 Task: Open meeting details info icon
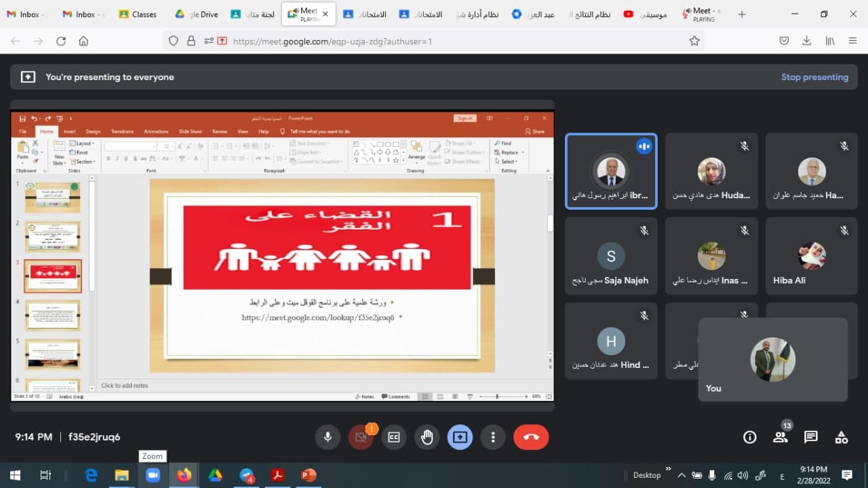coord(749,438)
